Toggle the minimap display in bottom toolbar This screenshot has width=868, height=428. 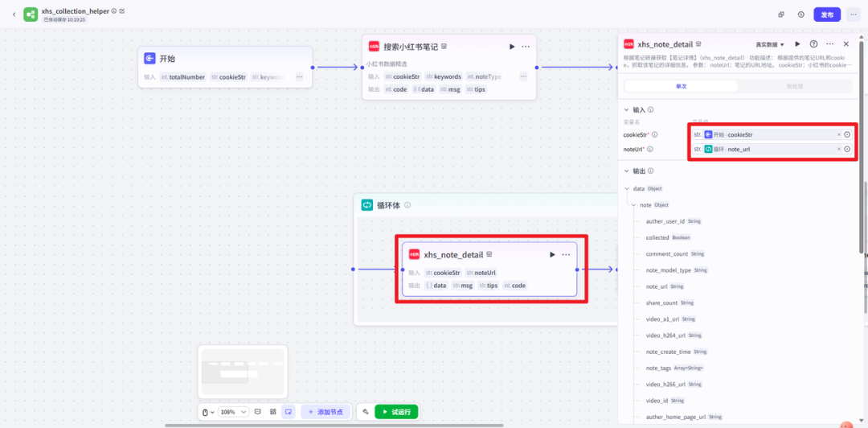coord(288,412)
